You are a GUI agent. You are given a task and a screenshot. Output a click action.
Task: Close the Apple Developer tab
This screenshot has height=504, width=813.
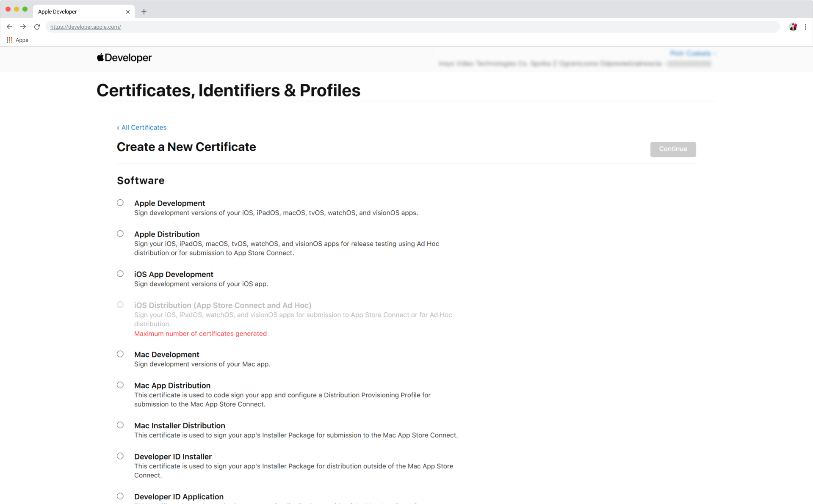click(x=128, y=12)
